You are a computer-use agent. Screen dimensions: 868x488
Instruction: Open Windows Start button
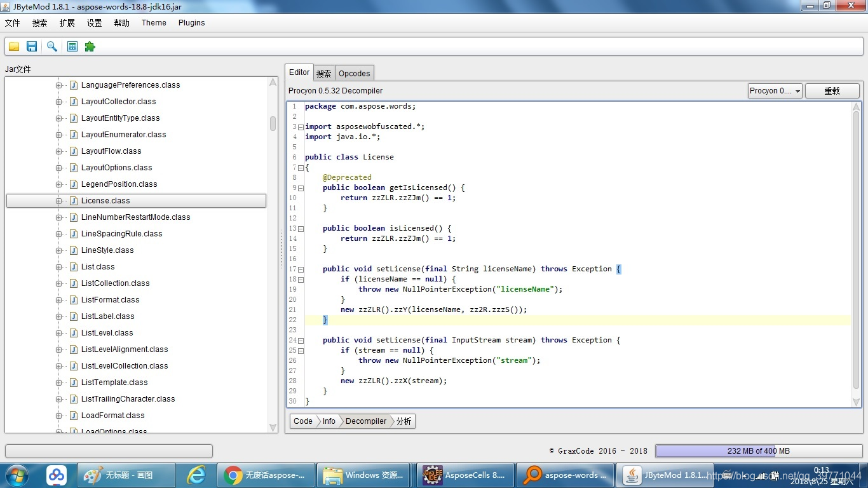point(17,475)
